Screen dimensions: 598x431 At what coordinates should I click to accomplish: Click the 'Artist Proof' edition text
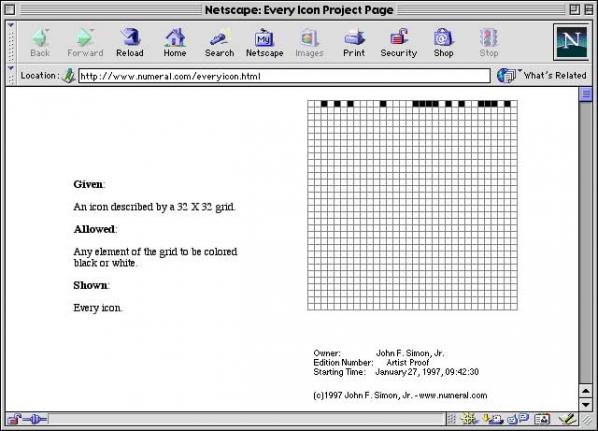(x=408, y=362)
